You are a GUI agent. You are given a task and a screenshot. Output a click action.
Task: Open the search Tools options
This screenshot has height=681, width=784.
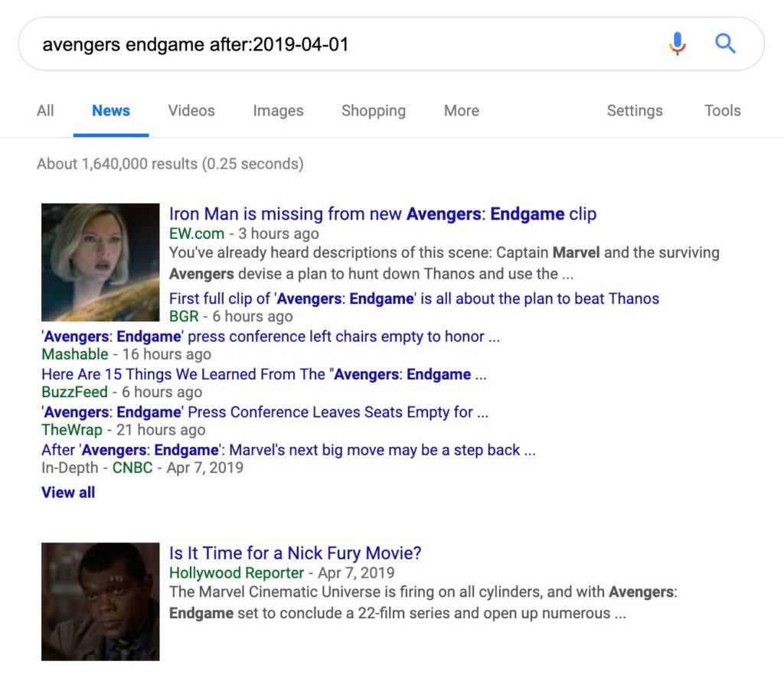click(x=723, y=110)
